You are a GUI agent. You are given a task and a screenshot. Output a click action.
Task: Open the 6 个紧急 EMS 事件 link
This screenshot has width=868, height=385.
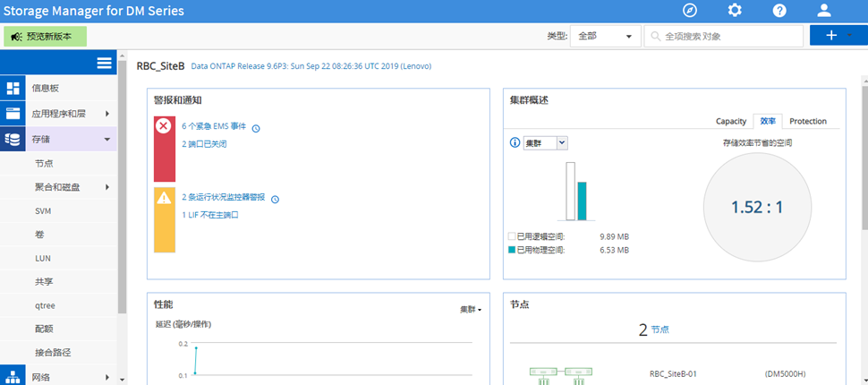coord(214,127)
